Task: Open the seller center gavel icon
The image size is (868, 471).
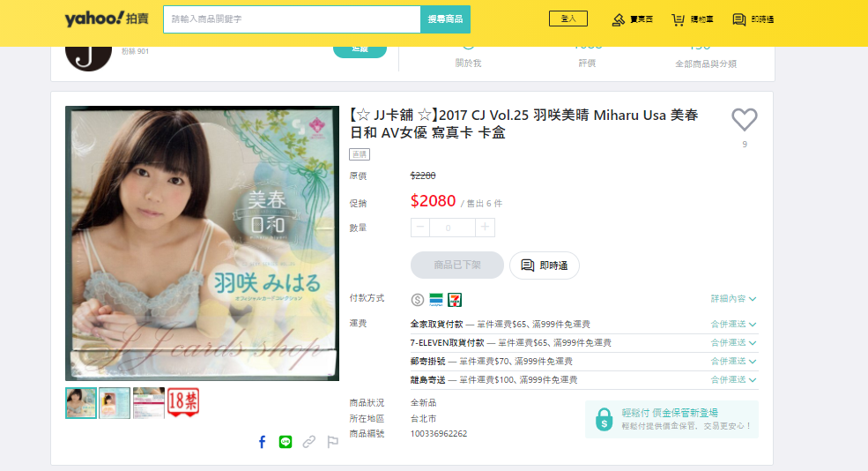Action: point(618,20)
